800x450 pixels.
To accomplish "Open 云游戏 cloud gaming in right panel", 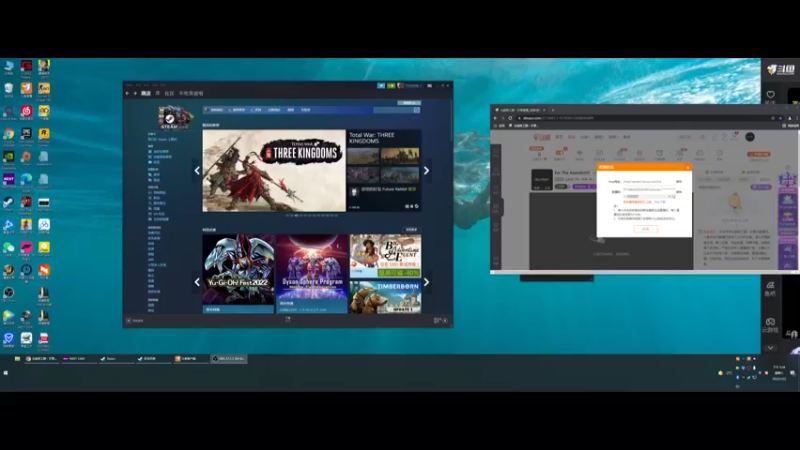I will (770, 325).
